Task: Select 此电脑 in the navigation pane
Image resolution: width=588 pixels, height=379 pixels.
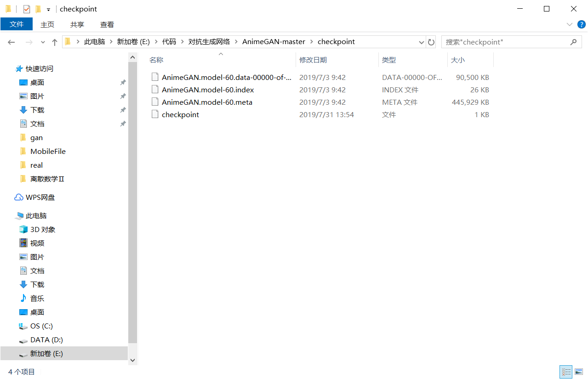Action: pyautogui.click(x=36, y=215)
